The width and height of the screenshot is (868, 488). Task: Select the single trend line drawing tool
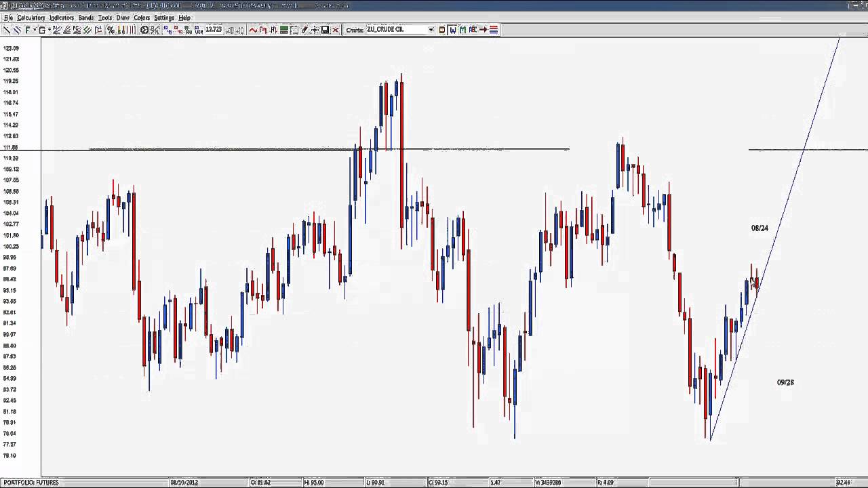[x=7, y=30]
